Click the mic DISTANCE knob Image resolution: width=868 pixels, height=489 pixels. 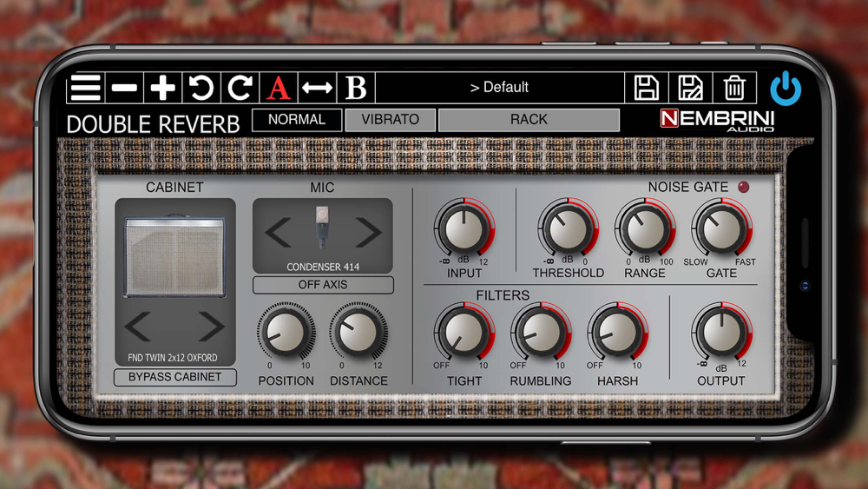coord(358,333)
